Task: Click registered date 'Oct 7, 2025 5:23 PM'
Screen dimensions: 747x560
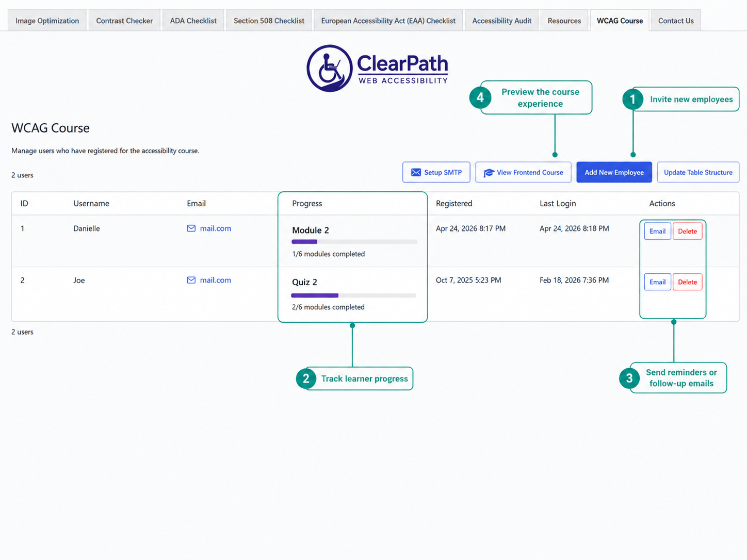Action: (x=468, y=280)
